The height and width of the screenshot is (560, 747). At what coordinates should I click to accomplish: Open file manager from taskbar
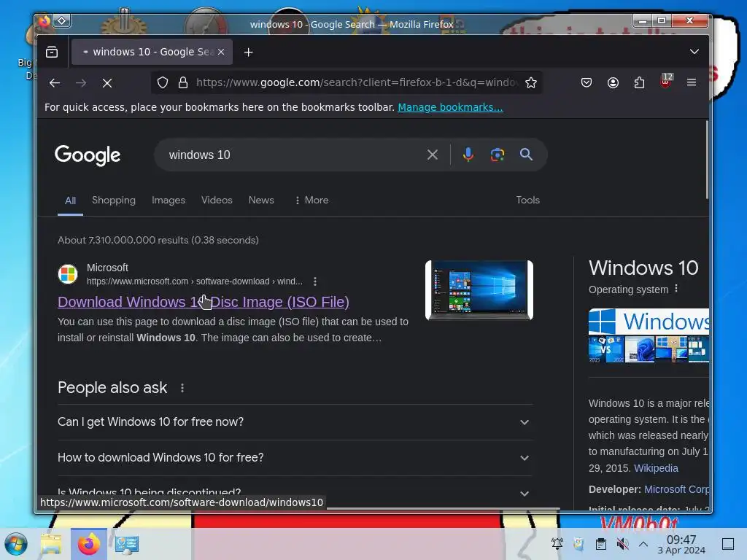pos(51,544)
